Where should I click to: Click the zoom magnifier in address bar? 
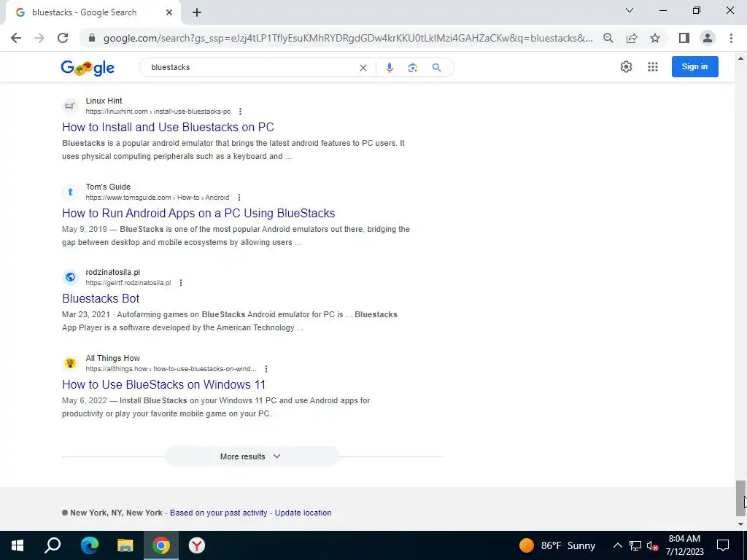[608, 38]
